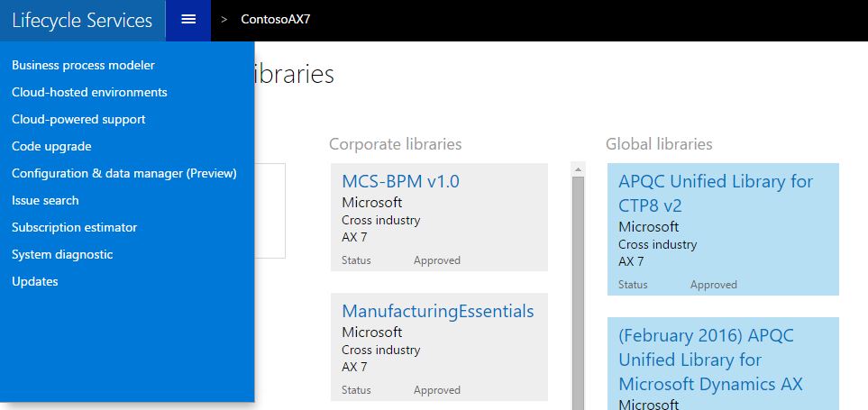
Task: Go to System diagnostic
Action: 62,254
